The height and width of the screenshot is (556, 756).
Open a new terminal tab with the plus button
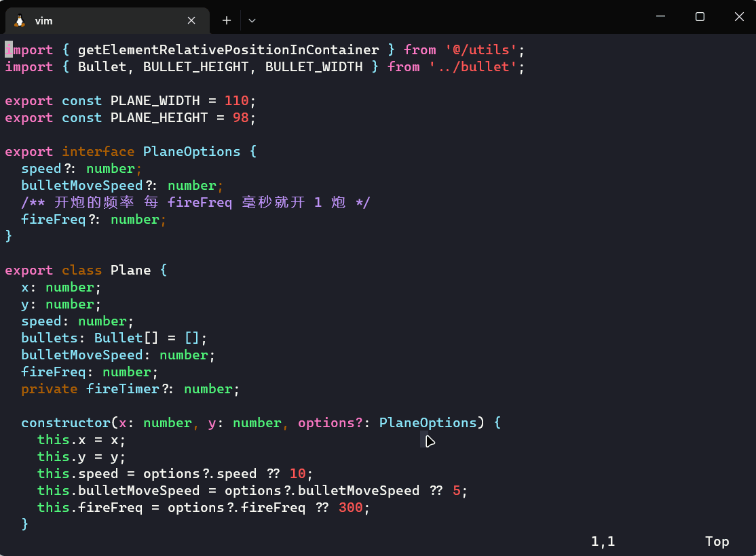[227, 20]
